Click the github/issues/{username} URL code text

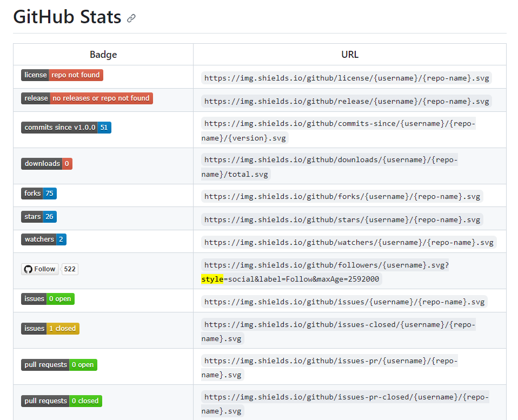344,302
